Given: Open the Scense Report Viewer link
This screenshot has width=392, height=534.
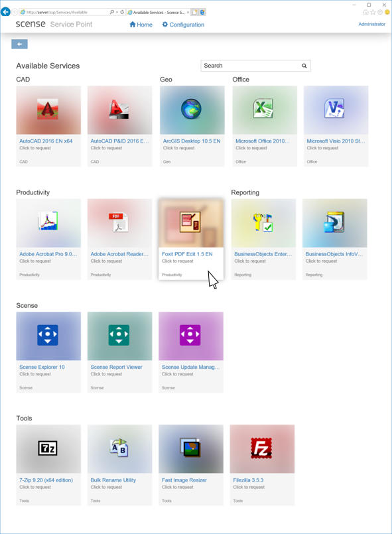Looking at the screenshot, I should pyautogui.click(x=117, y=367).
